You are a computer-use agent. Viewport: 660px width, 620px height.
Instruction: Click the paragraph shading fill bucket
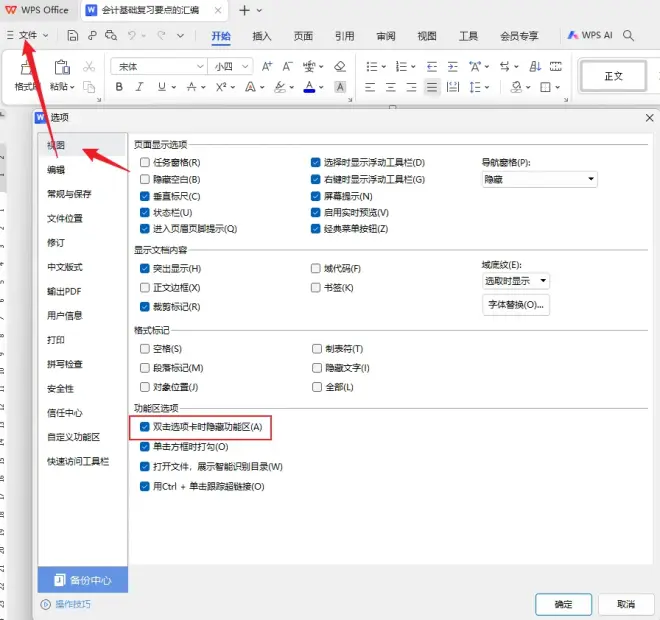tap(516, 87)
